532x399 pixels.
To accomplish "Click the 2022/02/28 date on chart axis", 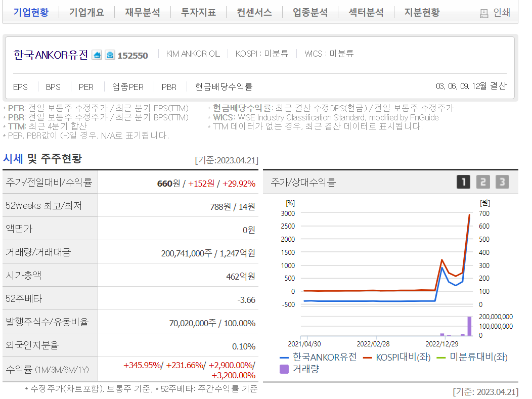I will (373, 344).
